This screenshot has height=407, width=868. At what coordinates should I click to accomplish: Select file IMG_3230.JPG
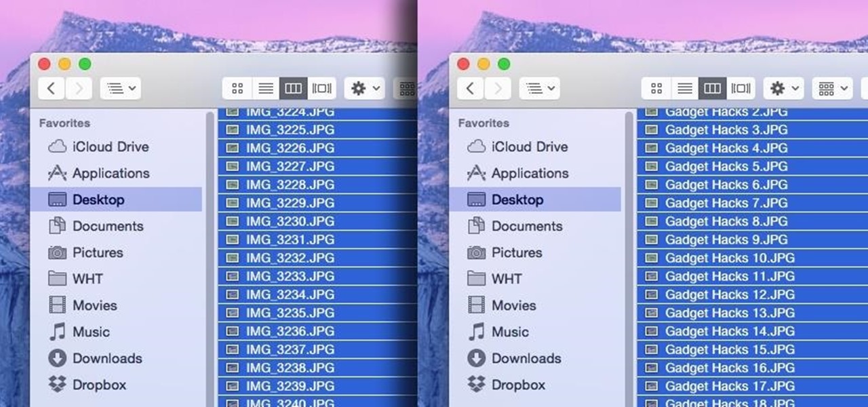317,221
